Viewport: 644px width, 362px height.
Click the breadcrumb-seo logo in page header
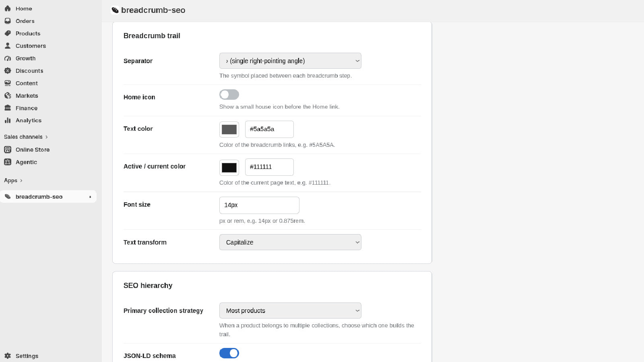pos(115,10)
